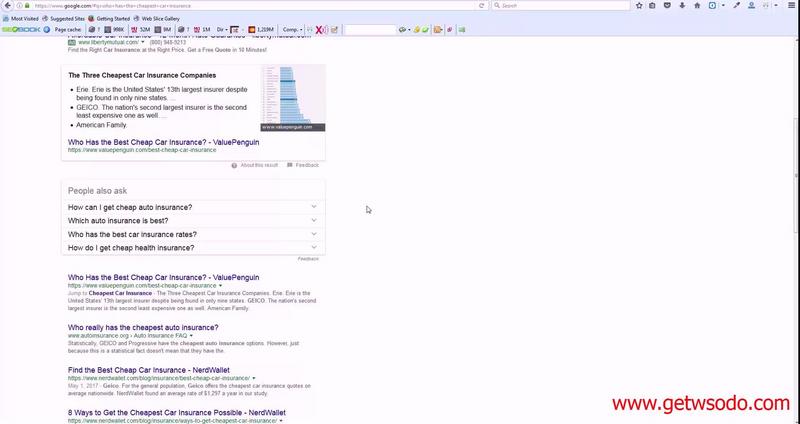Open dropdown arrow beside best-cheap-car-insurance NerdWallet URL

click(254, 378)
